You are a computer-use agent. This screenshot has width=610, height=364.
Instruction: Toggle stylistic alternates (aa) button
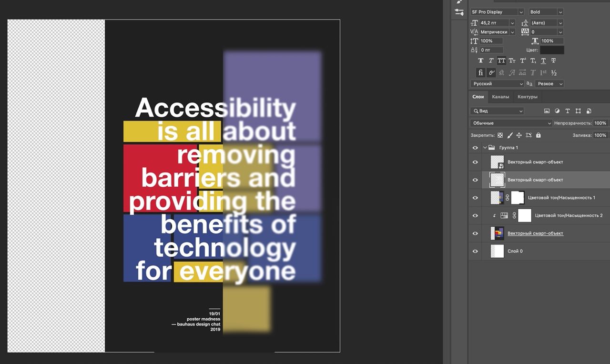pos(522,73)
